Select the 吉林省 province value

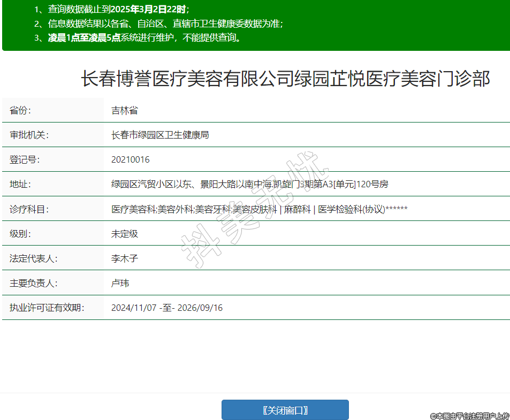(125, 110)
